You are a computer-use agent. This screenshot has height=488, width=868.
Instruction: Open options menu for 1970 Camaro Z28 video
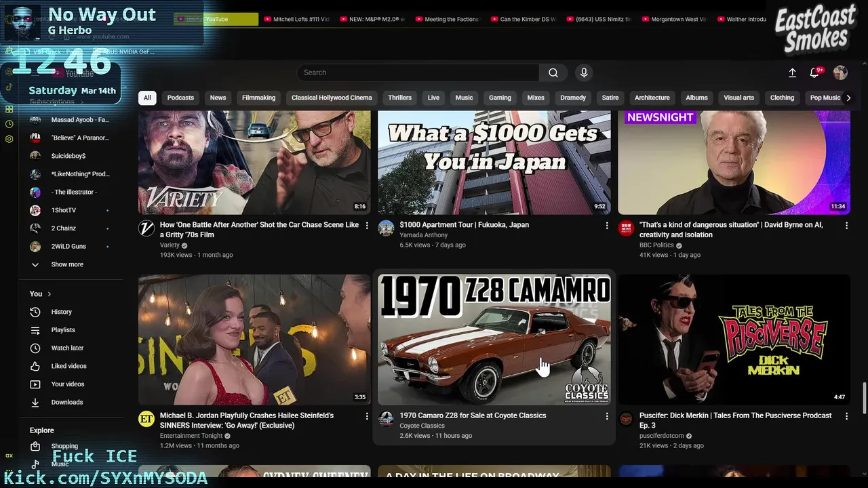607,416
